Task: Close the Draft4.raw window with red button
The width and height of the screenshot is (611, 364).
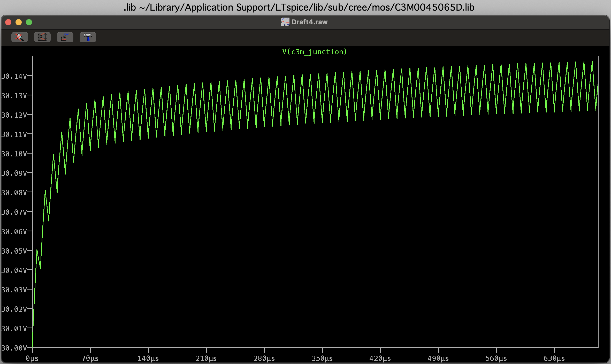Action: coord(8,22)
